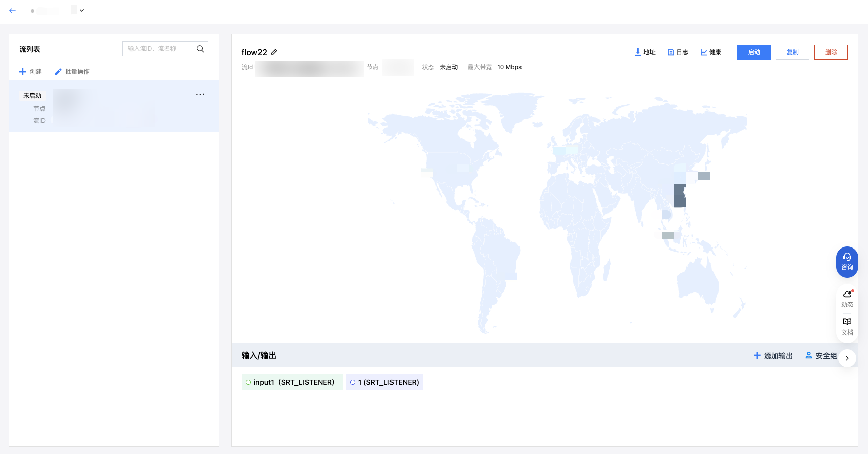This screenshot has width=868, height=454.
Task: Open 批量操作 batch operations
Action: coord(72,72)
